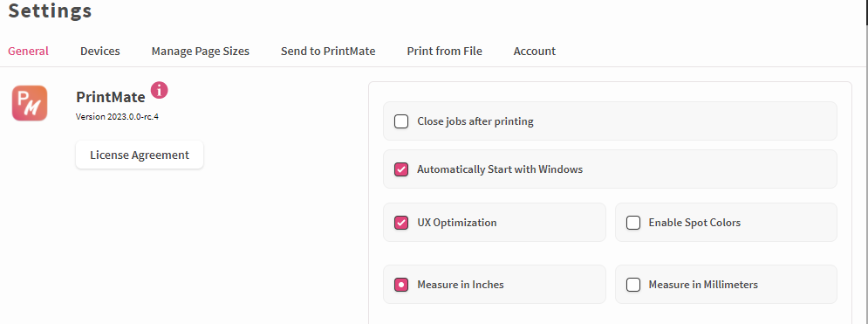Disable UX Optimization checkbox
Image resolution: width=868 pixels, height=324 pixels.
click(401, 223)
